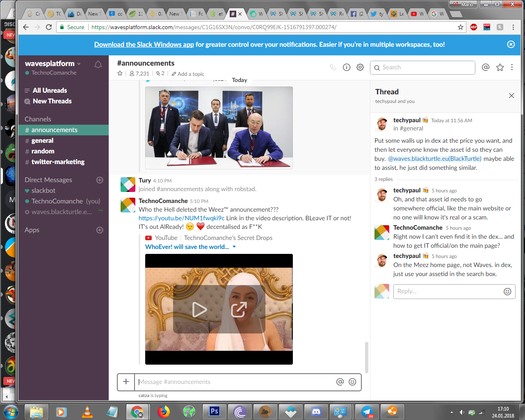Launch VLC from the taskbar
The width and height of the screenshot is (525, 420).
click(x=87, y=411)
